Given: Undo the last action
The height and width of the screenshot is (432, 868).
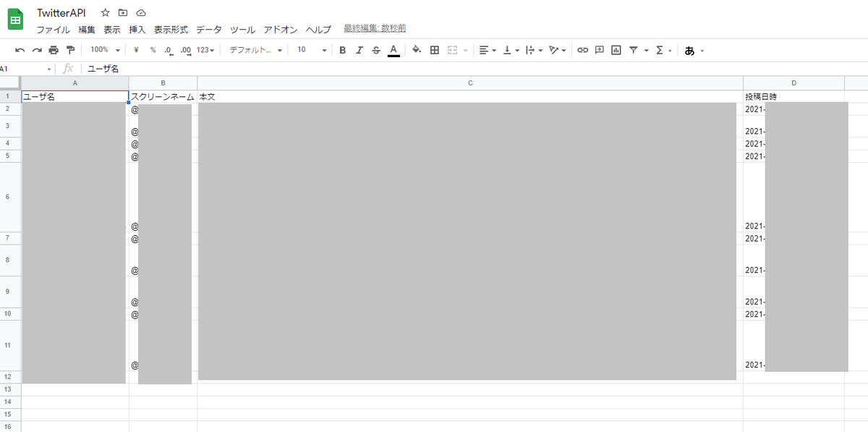Looking at the screenshot, I should pos(20,50).
